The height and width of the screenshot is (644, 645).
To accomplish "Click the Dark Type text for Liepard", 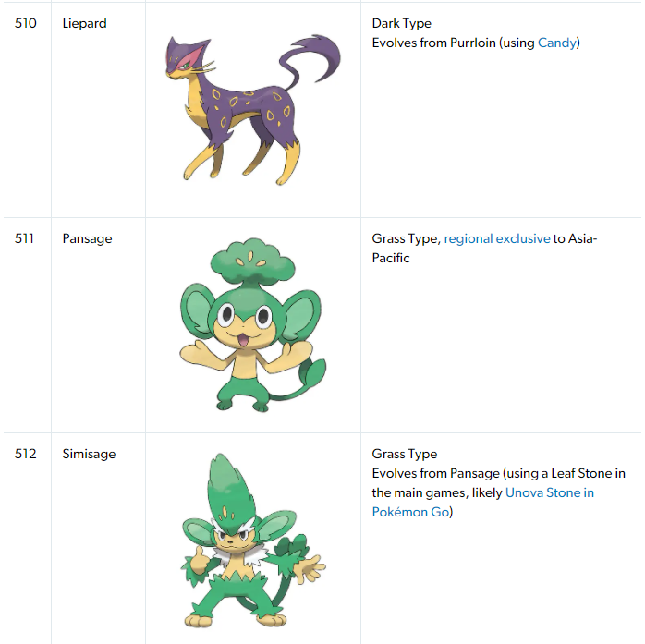I will coord(401,23).
